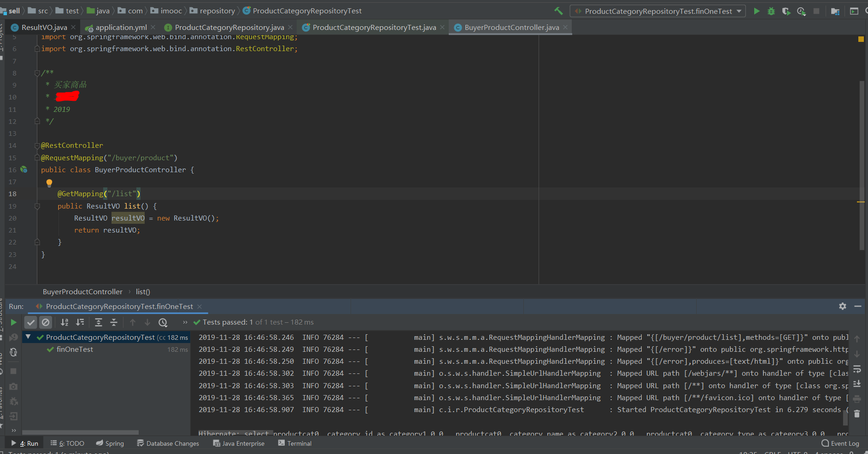Run the selected configuration from the top toolbar
868x454 pixels.
(x=757, y=11)
